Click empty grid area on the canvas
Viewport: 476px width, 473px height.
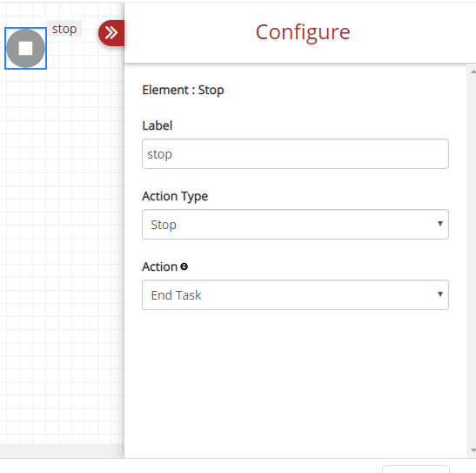pos(61,243)
